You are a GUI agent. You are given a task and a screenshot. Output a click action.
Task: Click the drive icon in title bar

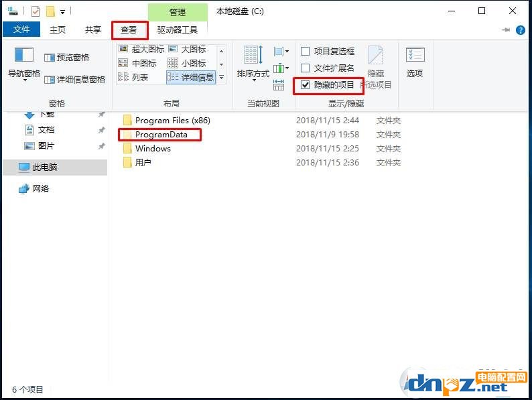13,11
